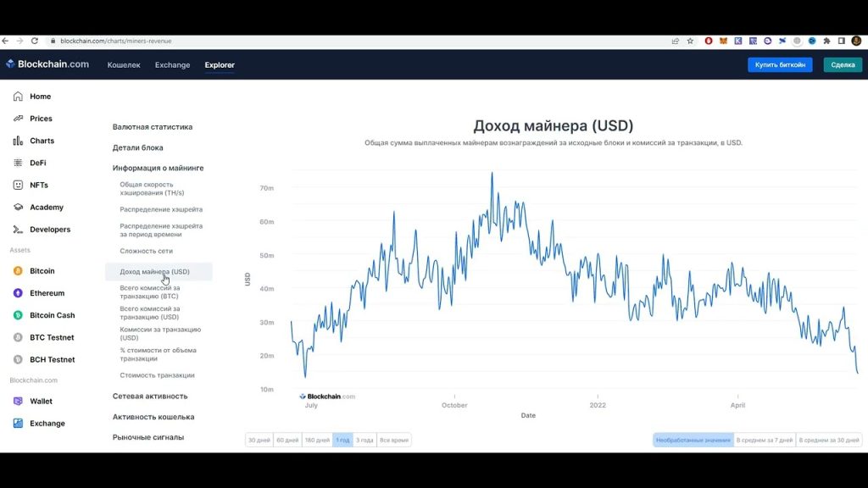Open the Exchange tab in top navigation
This screenshot has height=488, width=868.
(172, 65)
